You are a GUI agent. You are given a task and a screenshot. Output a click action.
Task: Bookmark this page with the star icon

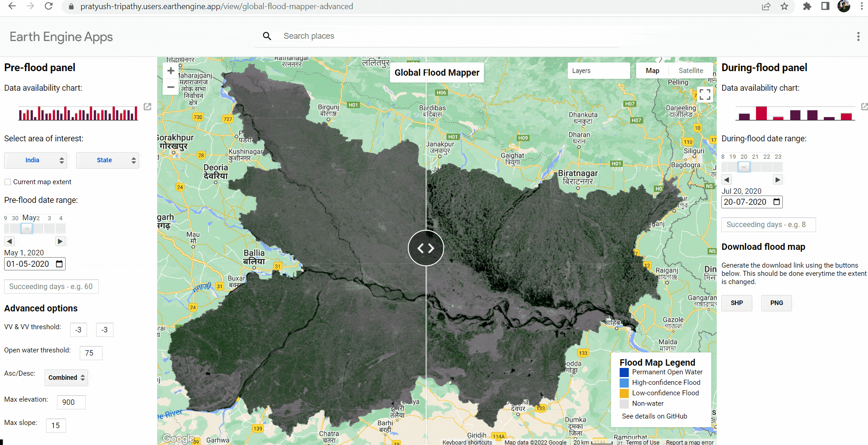(784, 6)
